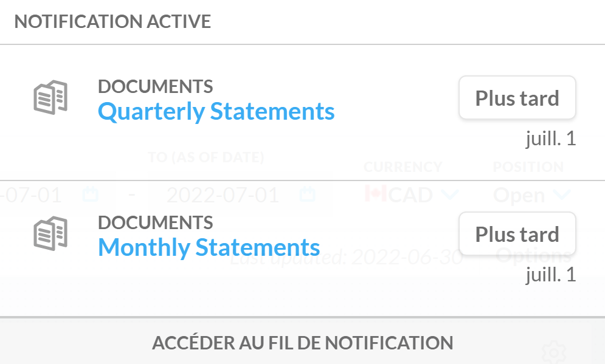
Task: Expand the CAD currency dropdown chevron
Action: pyautogui.click(x=449, y=194)
